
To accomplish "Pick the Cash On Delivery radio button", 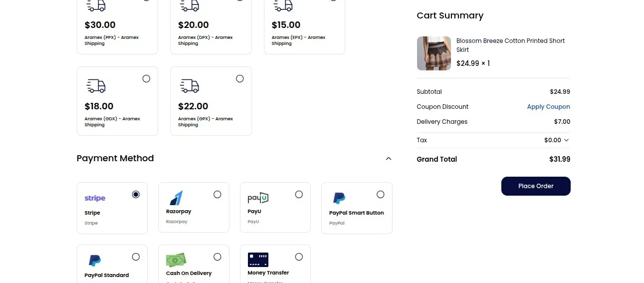I will click(x=217, y=257).
